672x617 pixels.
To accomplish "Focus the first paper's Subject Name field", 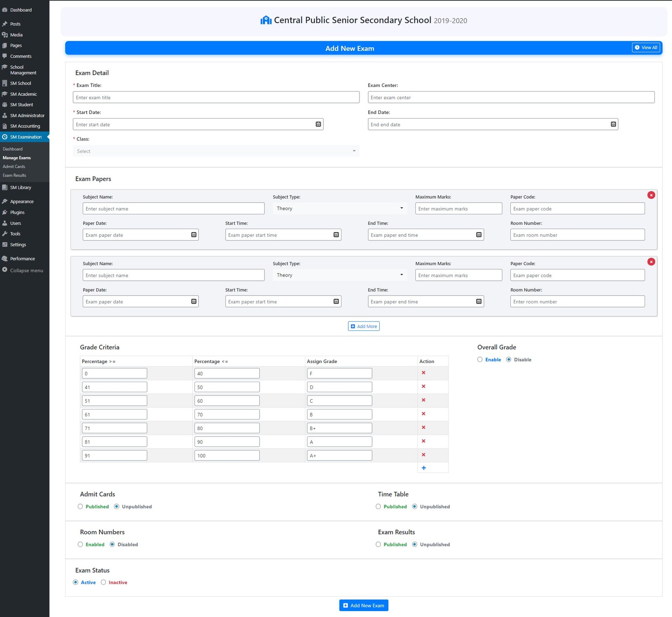I will pyautogui.click(x=173, y=208).
